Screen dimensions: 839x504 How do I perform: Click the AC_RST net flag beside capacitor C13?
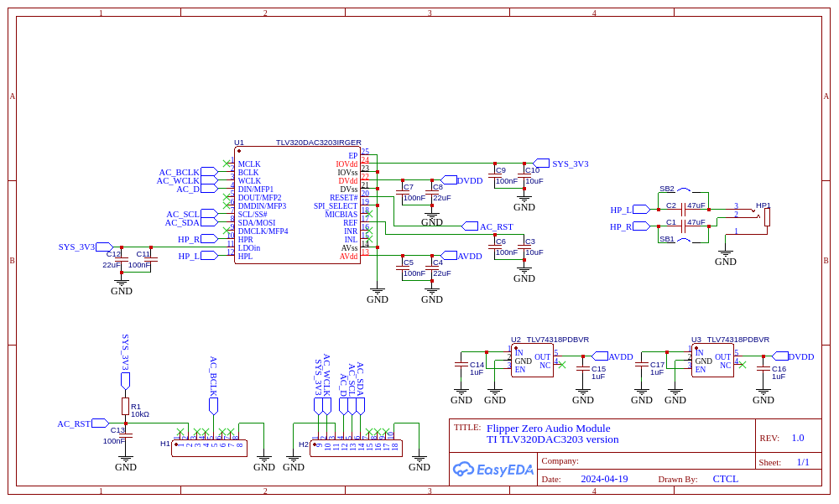(100, 423)
